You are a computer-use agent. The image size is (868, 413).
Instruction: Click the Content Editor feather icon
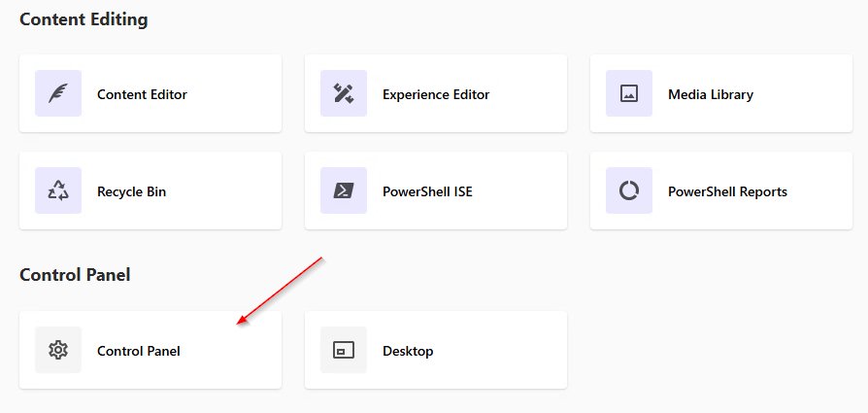58,94
